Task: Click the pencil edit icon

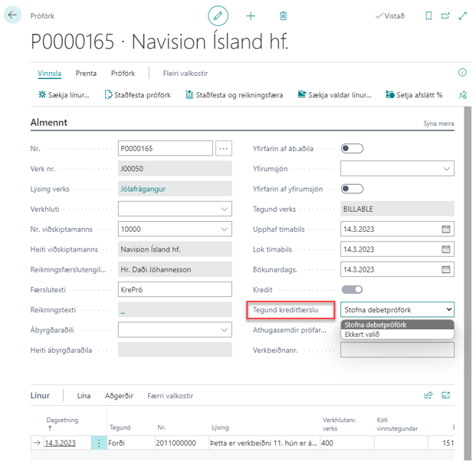Action: coord(218,16)
